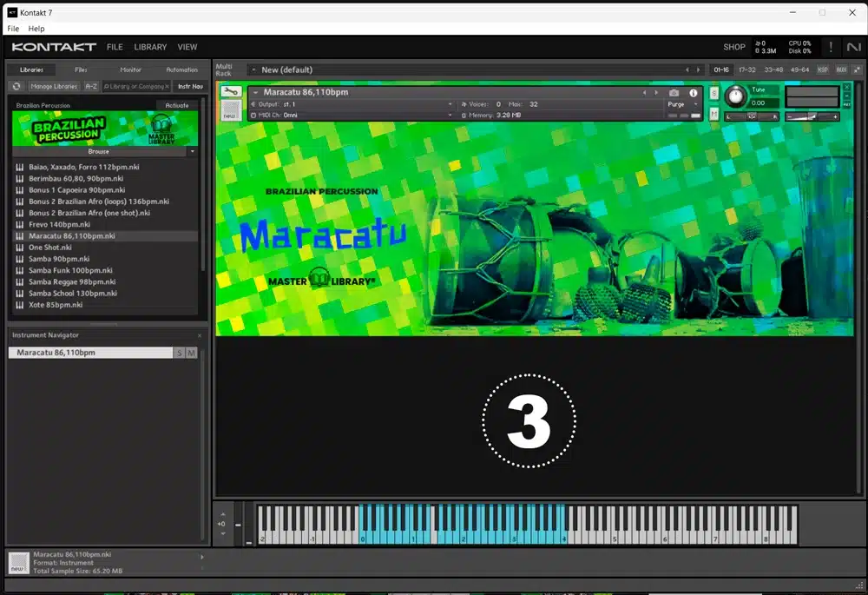Screen dimensions: 868x595
Task: Show the AUX sends panel
Action: pos(841,69)
